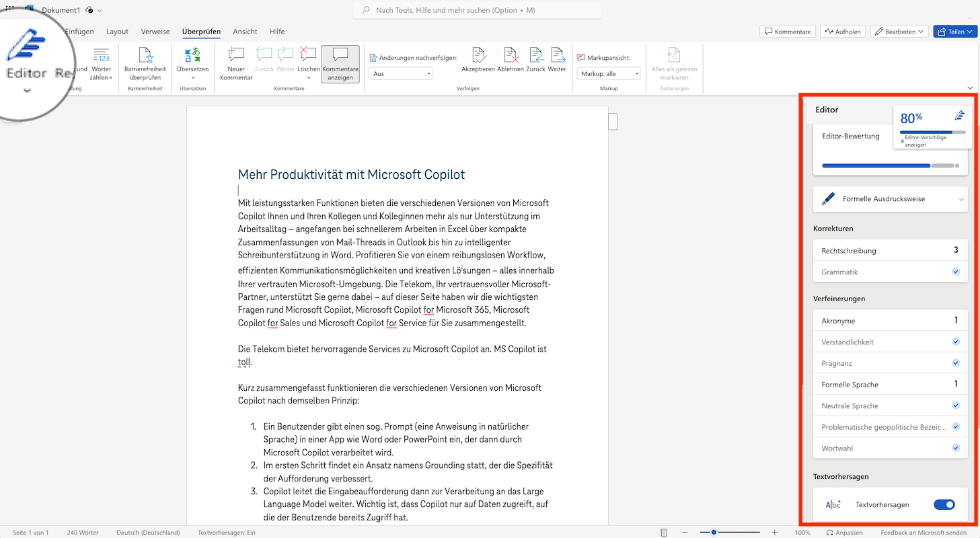Toggle Kommentare anzeigen button
Viewport: 980px width, 538px height.
(340, 65)
